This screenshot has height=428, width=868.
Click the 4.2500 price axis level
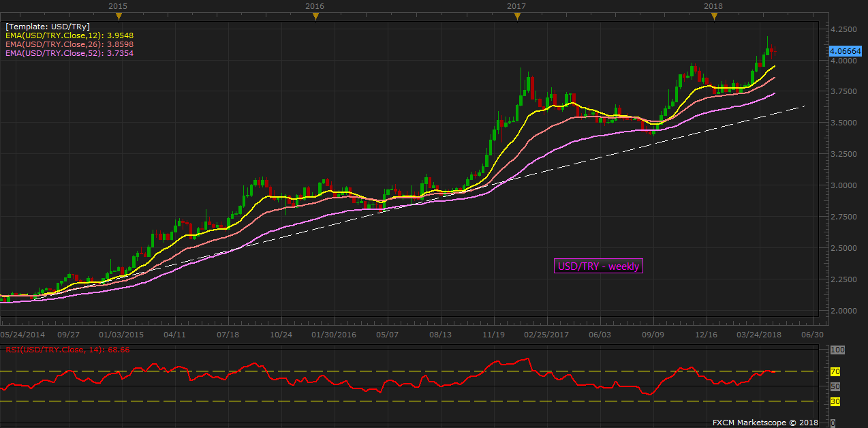843,30
